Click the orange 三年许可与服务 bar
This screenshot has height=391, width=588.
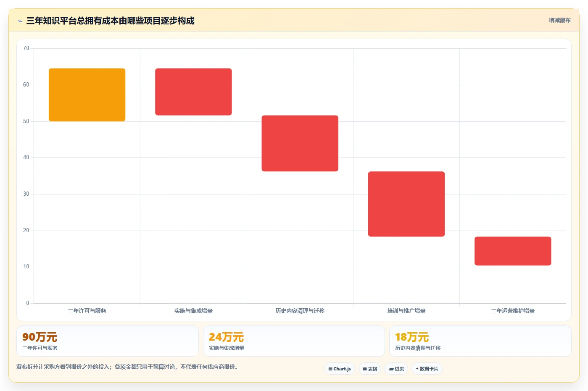(x=87, y=95)
